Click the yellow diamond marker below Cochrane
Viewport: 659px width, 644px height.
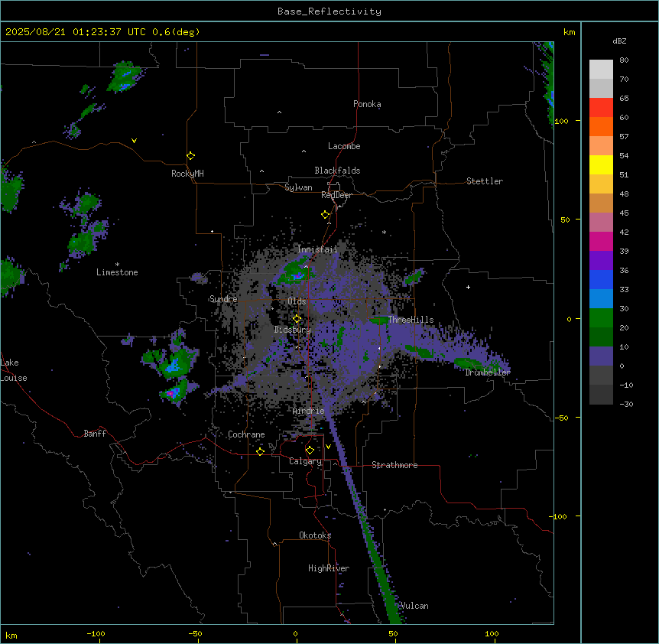coord(260,451)
